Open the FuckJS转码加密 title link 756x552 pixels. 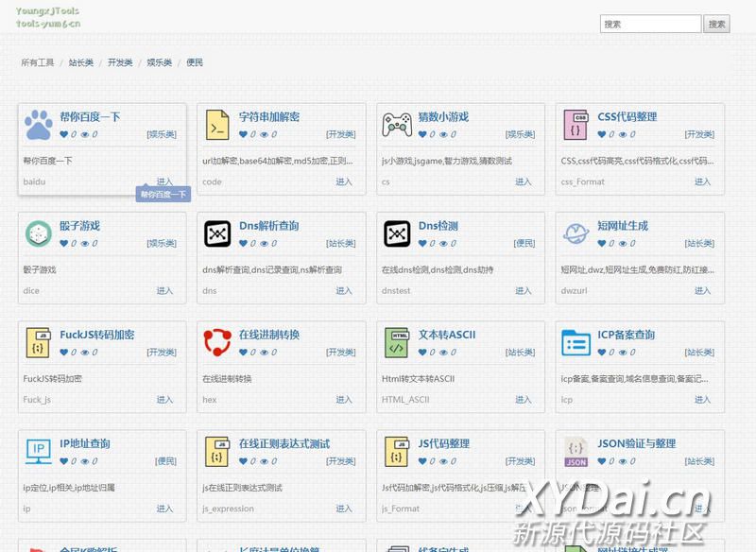97,335
